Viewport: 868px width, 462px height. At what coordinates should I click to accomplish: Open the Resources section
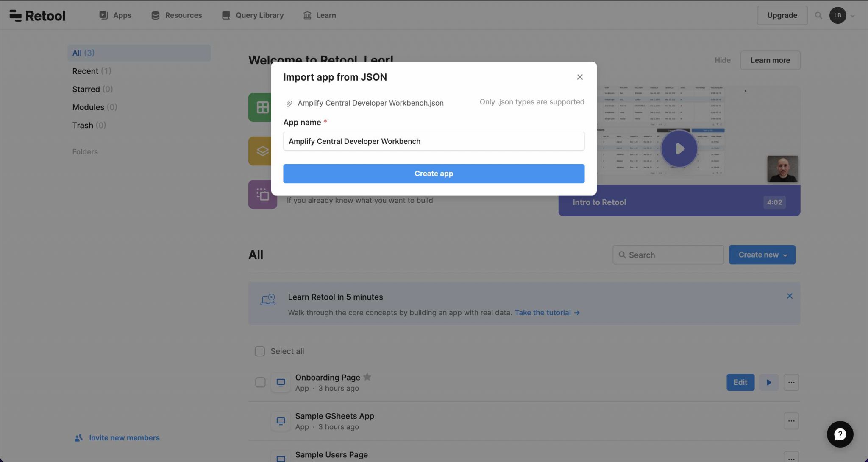(176, 15)
